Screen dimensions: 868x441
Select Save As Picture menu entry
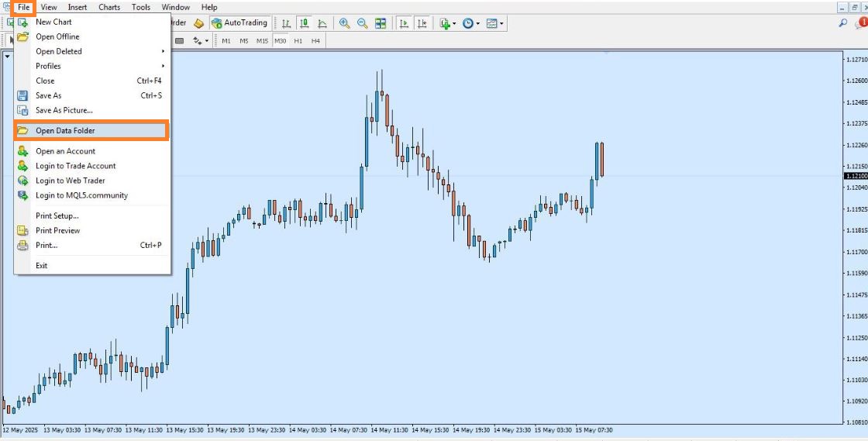[x=64, y=110]
